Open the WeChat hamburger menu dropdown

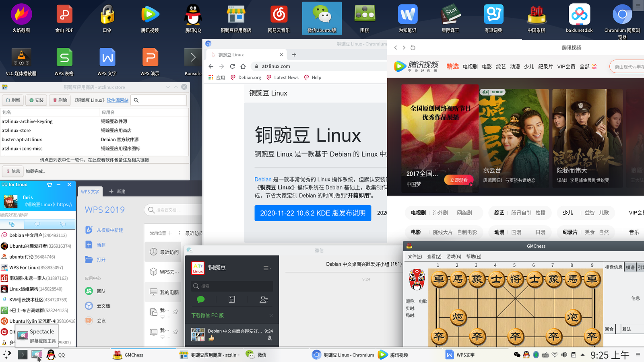pos(267,268)
